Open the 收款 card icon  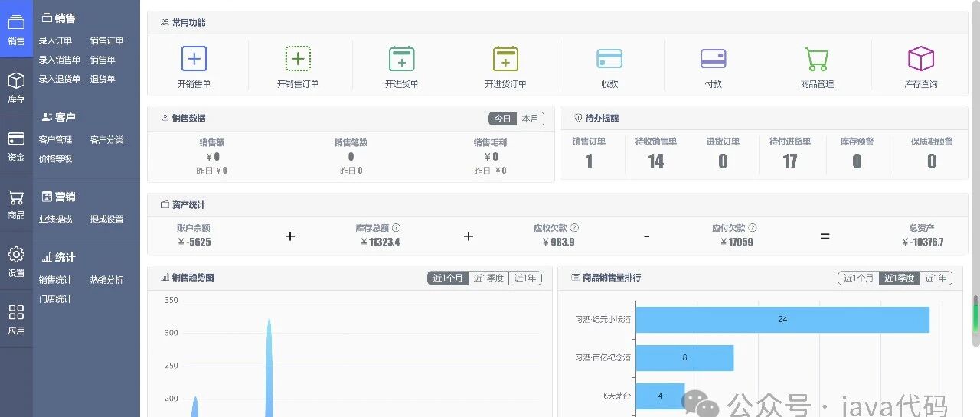609,58
